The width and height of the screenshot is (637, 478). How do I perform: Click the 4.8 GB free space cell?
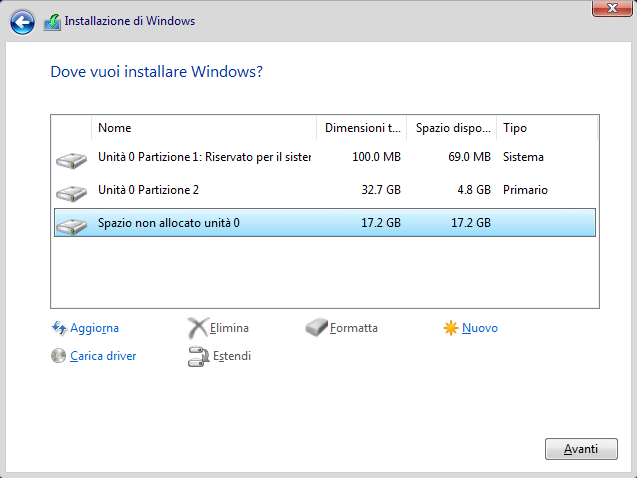[474, 190]
